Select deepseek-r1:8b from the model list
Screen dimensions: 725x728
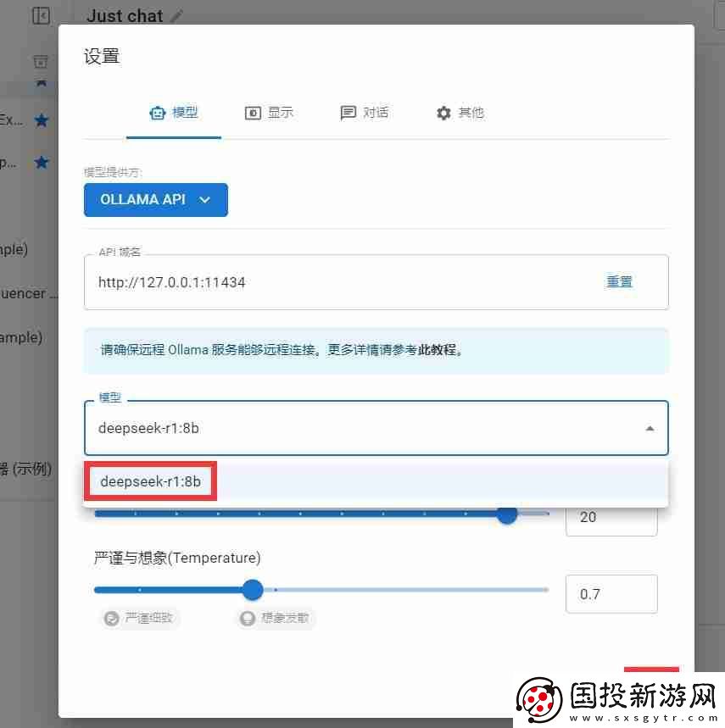tap(150, 481)
